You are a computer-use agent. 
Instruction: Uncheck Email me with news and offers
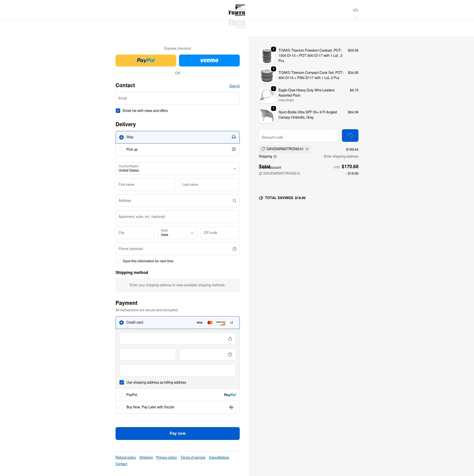click(x=118, y=111)
